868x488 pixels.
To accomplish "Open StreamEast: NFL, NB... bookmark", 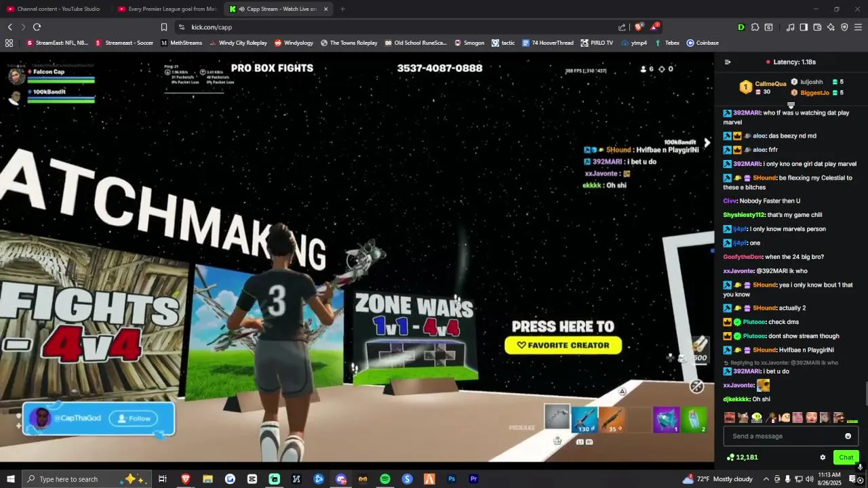I will click(58, 43).
